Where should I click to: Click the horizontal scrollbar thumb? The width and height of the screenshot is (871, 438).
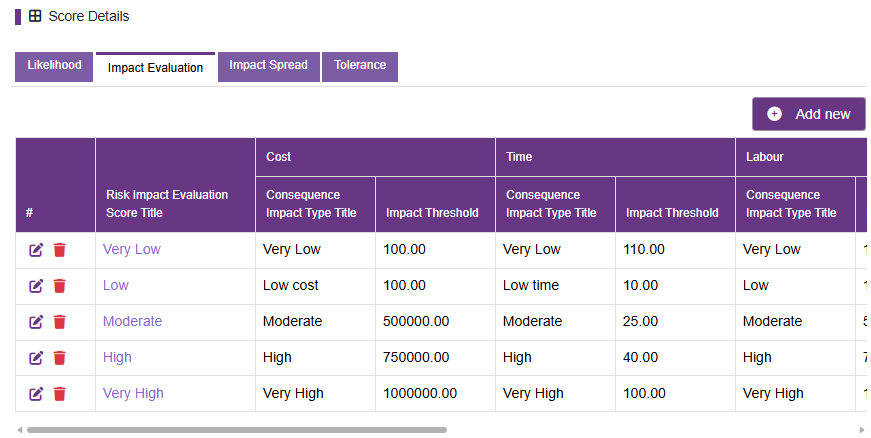click(237, 430)
